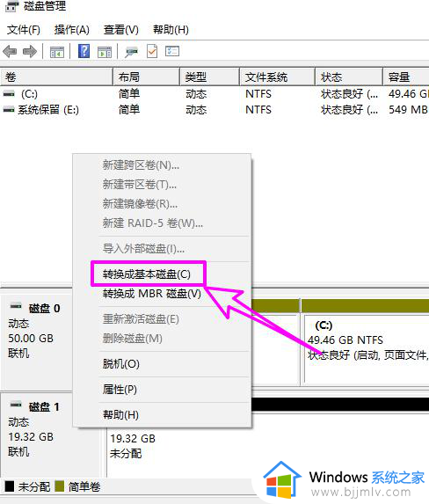Image resolution: width=429 pixels, height=504 pixels.
Task: Click the checkmark properties toolbar icon
Action: point(152,51)
